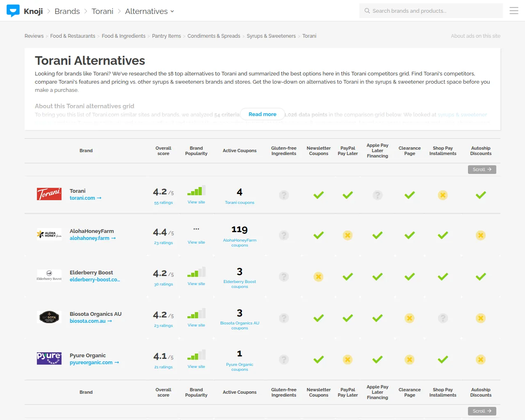Click the Knoji chat bubble logo

click(x=13, y=11)
